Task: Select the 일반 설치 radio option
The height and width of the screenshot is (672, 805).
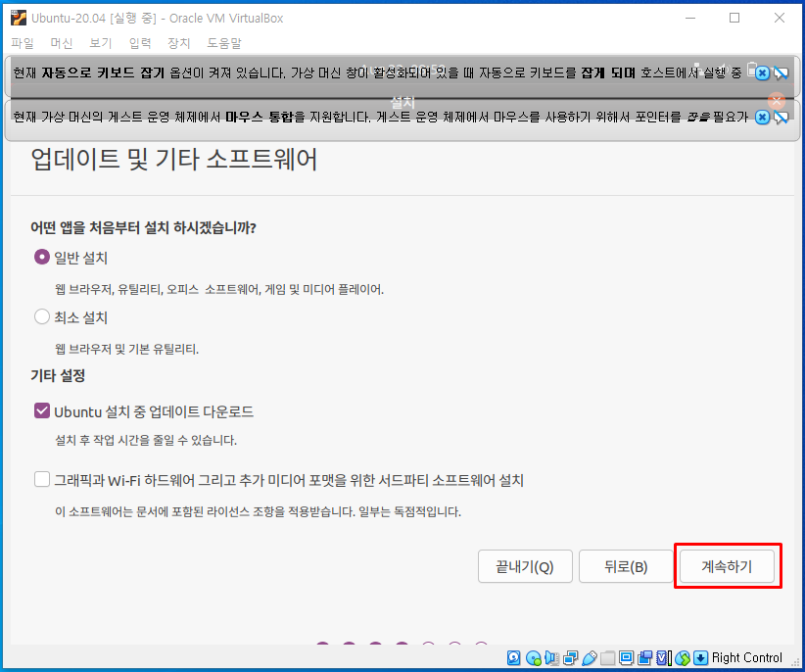Action: coord(41,257)
